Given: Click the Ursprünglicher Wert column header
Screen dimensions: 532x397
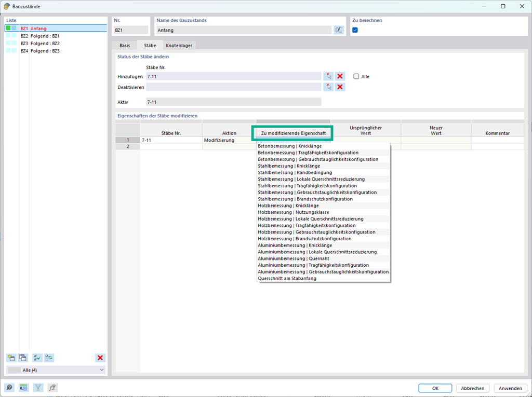Looking at the screenshot, I should 366,131.
